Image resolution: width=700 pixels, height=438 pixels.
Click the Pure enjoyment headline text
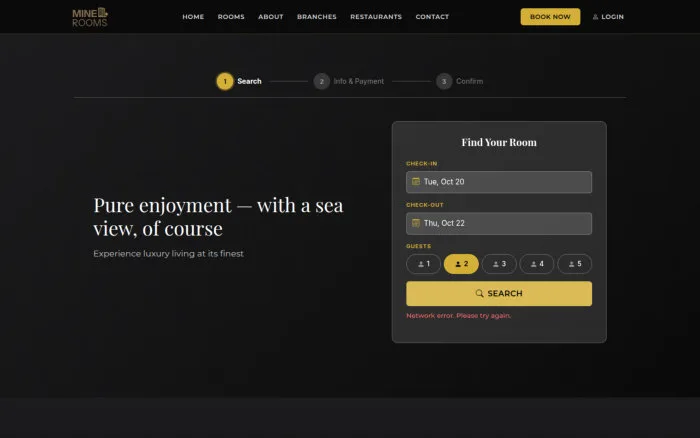pos(218,217)
